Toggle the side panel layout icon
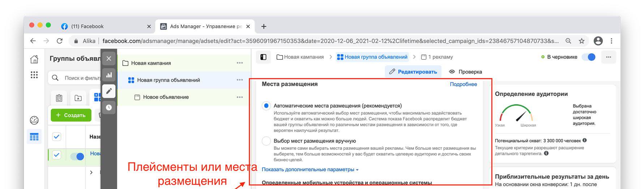Screen dimensions: 644x189 pos(263,57)
